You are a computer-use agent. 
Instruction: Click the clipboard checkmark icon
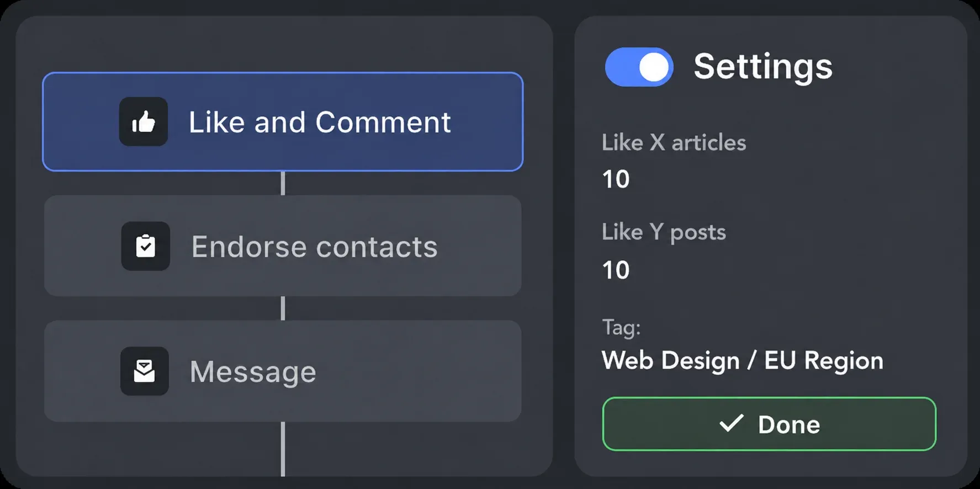[146, 246]
